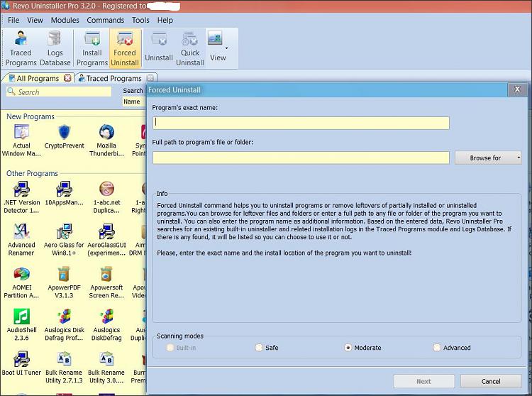Open the Help menu
Viewport: 532px width, 396px height.
point(165,20)
